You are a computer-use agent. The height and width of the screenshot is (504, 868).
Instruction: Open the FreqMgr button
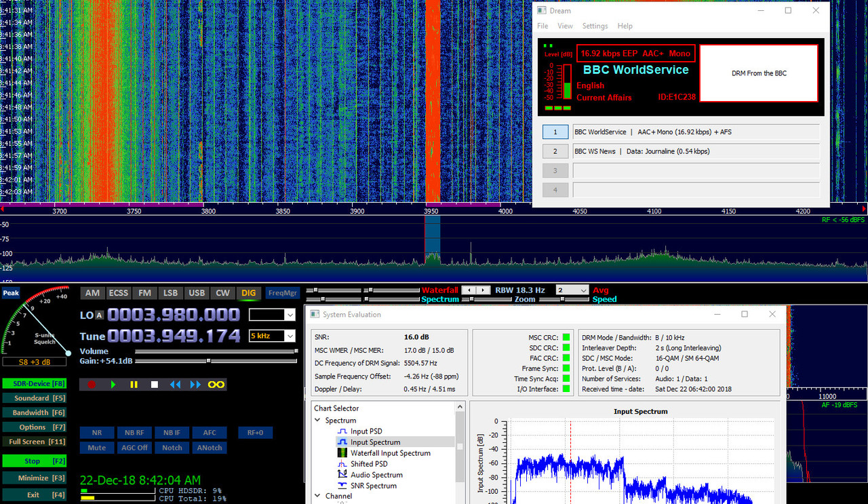pos(282,293)
